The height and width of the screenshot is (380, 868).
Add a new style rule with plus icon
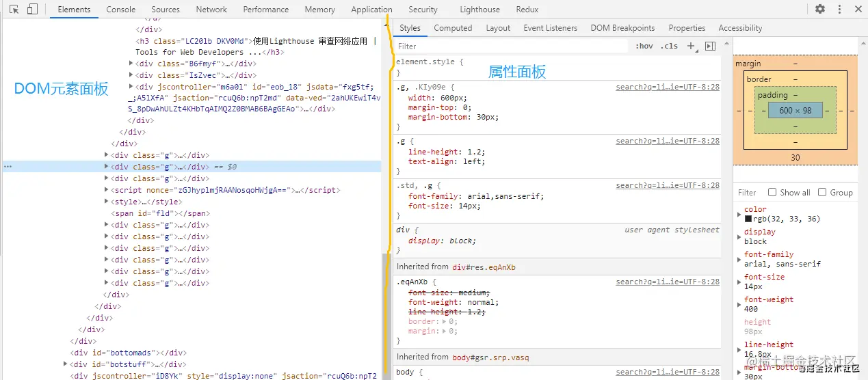click(x=691, y=46)
